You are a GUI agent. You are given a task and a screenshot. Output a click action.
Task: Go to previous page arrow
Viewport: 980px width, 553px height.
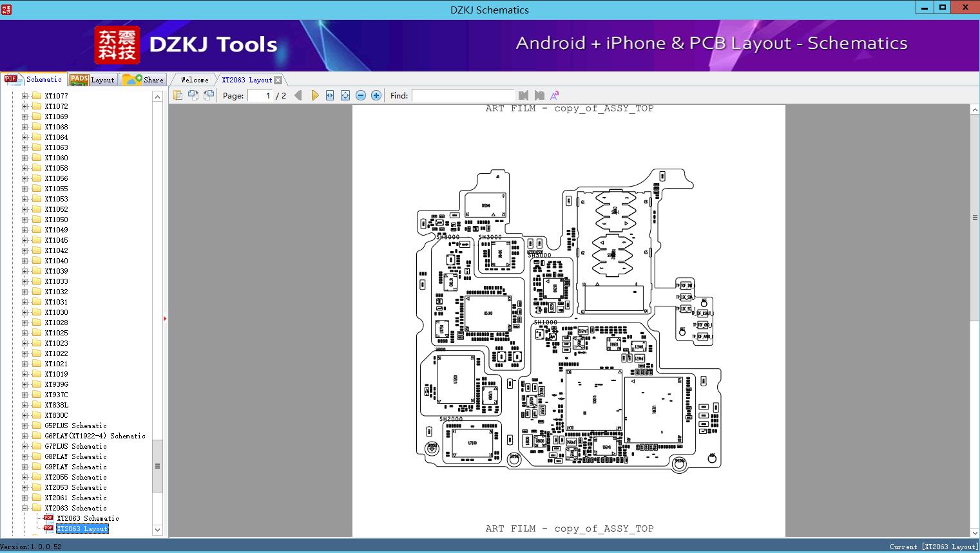(x=298, y=95)
